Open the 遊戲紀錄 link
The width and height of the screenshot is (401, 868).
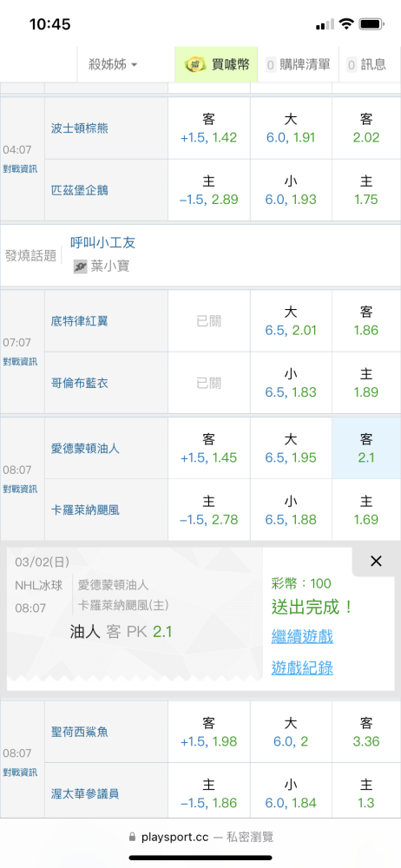point(302,668)
